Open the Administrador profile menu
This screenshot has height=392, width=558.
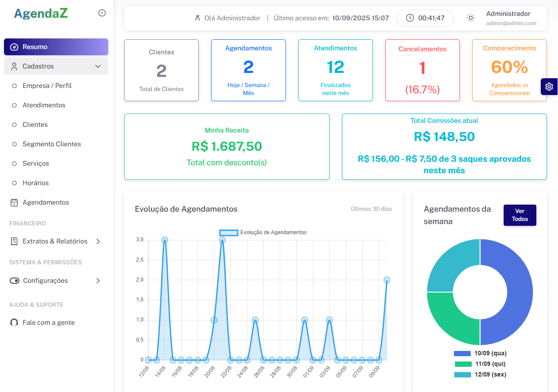pos(511,18)
